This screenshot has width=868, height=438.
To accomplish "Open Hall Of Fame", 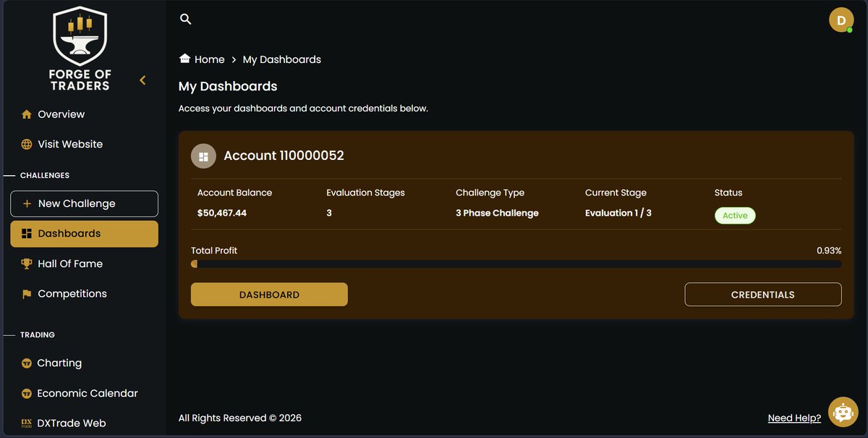I will pos(70,264).
